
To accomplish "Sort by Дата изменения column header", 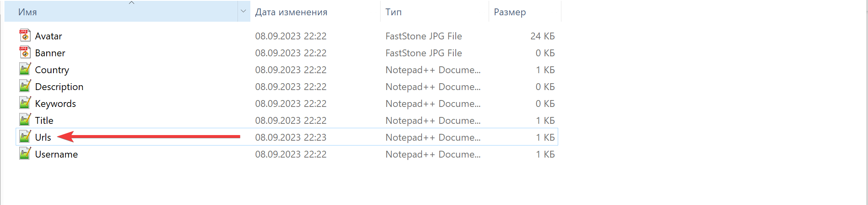I will point(291,12).
